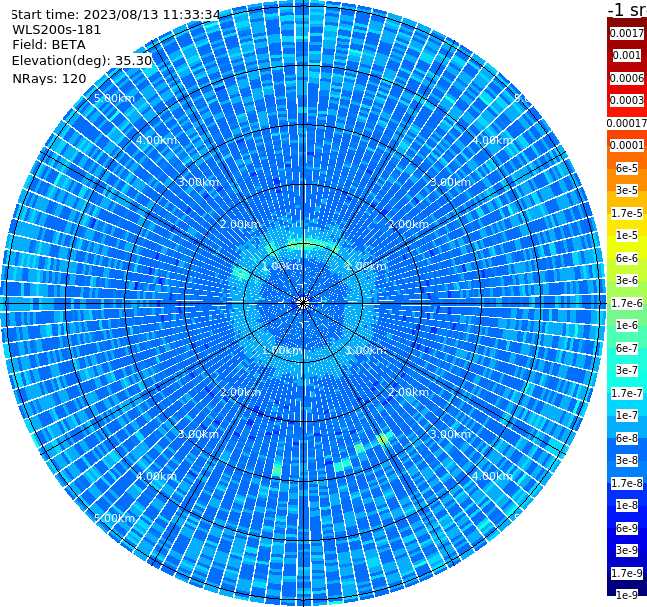Click the 1.7e-7 colorbar label

tap(627, 393)
